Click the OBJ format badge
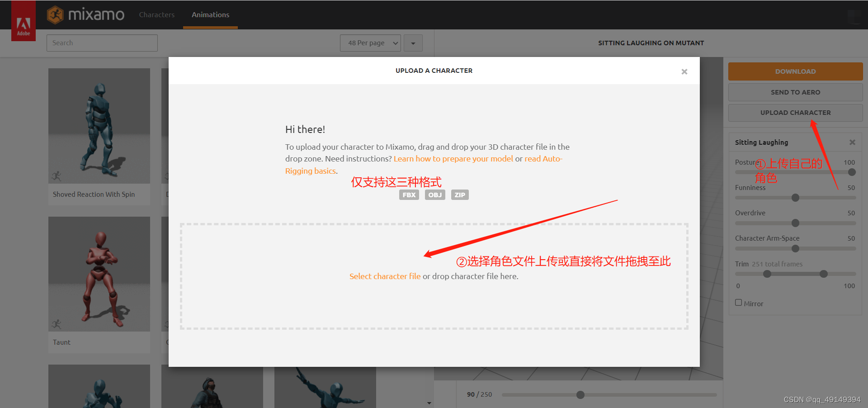The width and height of the screenshot is (868, 408). pos(435,195)
